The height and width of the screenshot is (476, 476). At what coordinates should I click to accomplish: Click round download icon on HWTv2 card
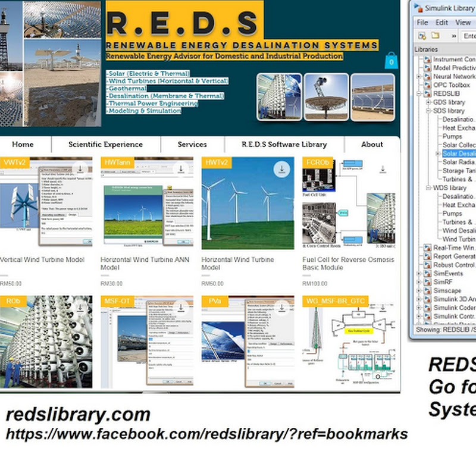click(x=281, y=169)
